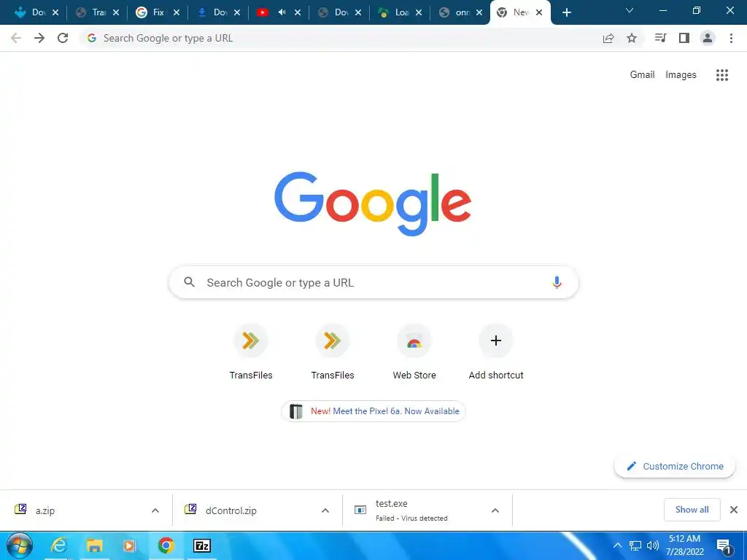Open the volume tray icon
This screenshot has height=560, width=747.
[x=653, y=545]
